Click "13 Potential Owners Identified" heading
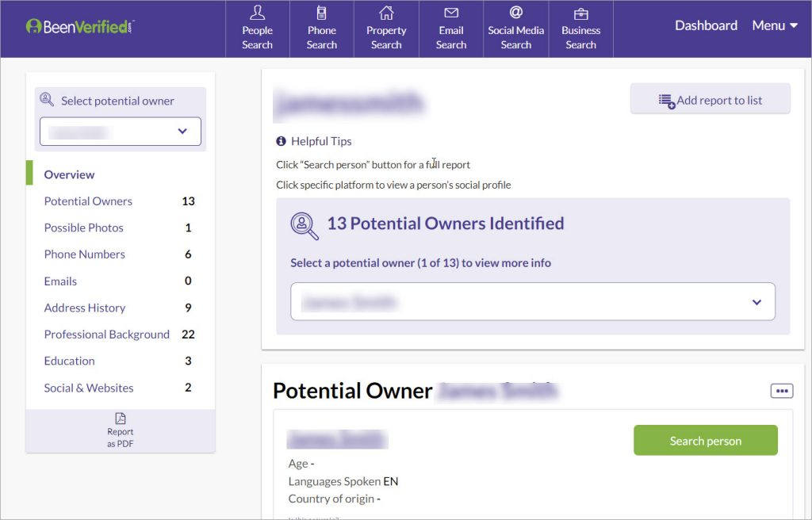The height and width of the screenshot is (520, 812). [x=446, y=224]
